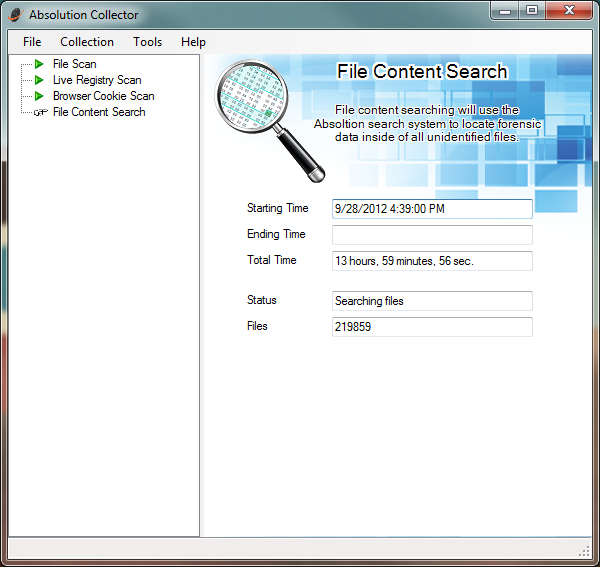Viewport: 600px width, 567px height.
Task: Click the Files label
Action: coord(257,326)
